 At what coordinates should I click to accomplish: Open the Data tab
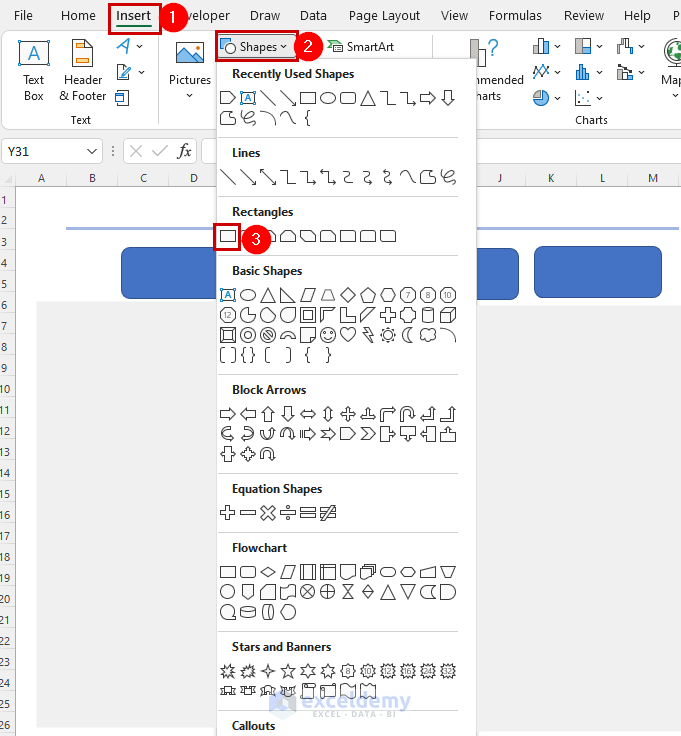313,16
